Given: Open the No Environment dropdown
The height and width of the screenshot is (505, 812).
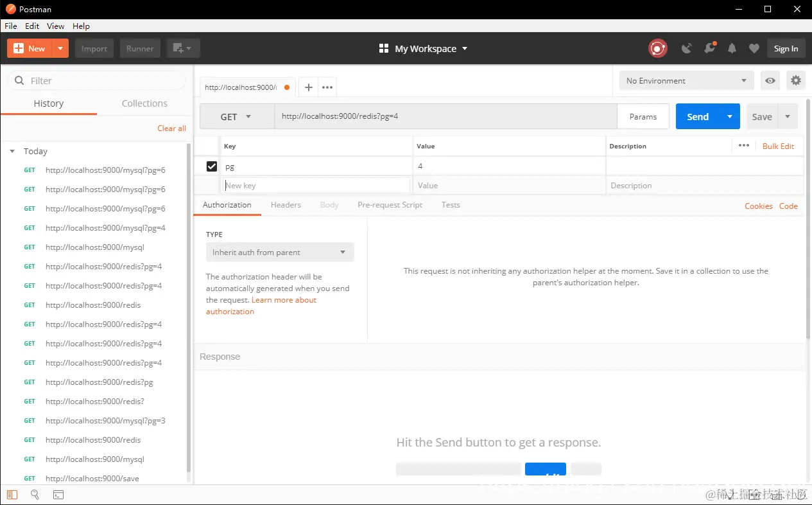Looking at the screenshot, I should click(x=686, y=80).
